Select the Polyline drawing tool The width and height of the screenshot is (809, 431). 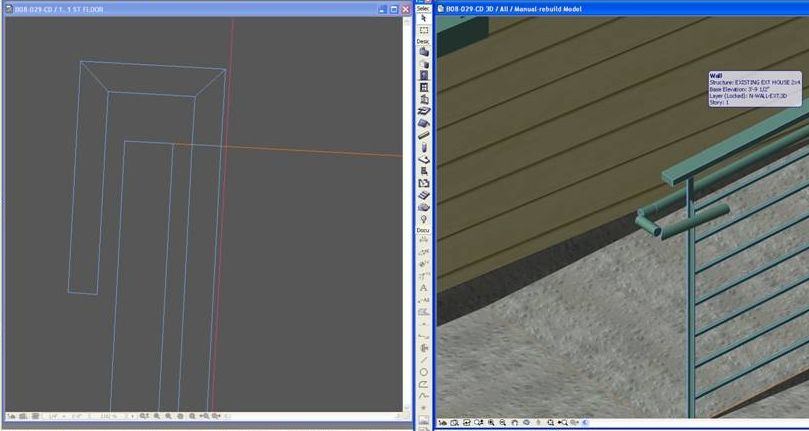click(x=424, y=384)
